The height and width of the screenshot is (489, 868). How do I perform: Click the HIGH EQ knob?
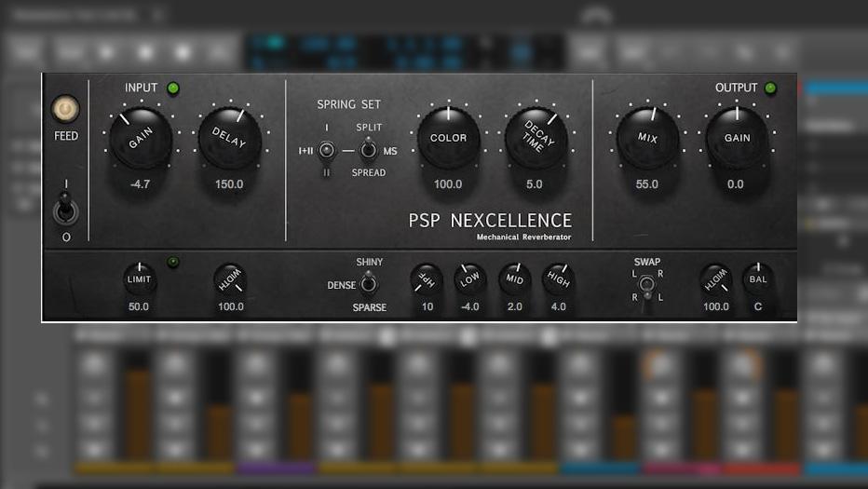tap(558, 279)
